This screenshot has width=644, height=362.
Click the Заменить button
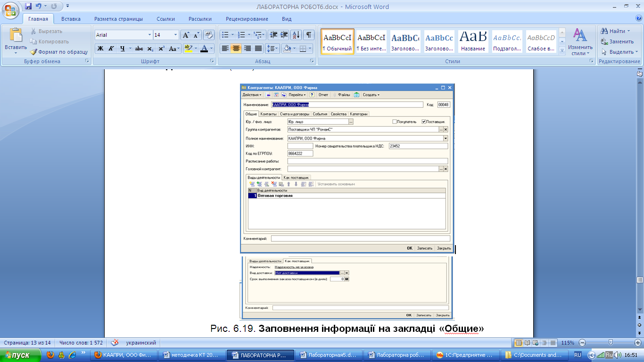[618, 41]
